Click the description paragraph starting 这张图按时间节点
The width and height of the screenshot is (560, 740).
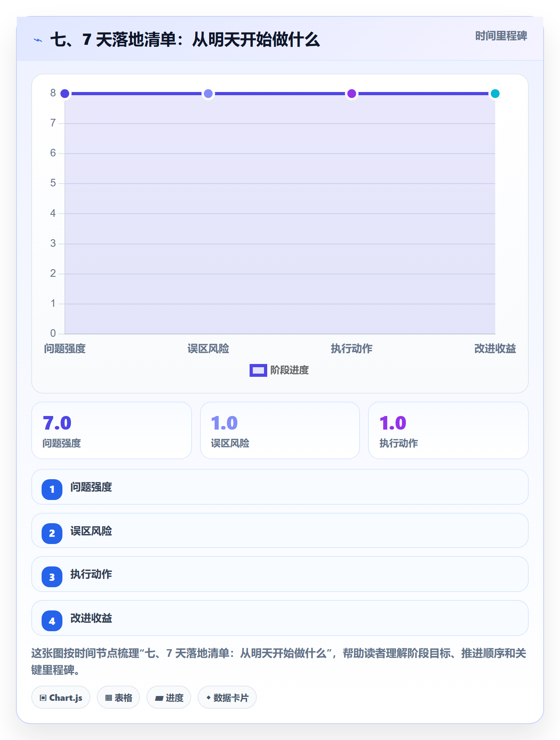point(279,662)
